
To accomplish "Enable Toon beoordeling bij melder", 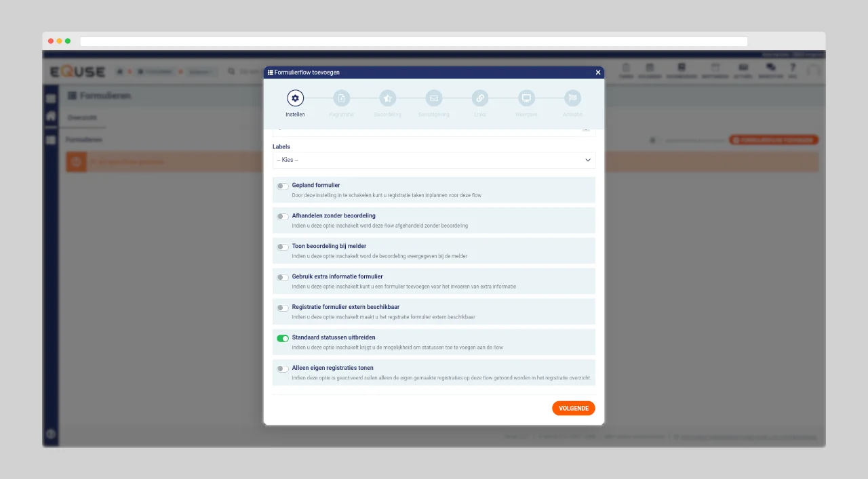I will coord(283,247).
